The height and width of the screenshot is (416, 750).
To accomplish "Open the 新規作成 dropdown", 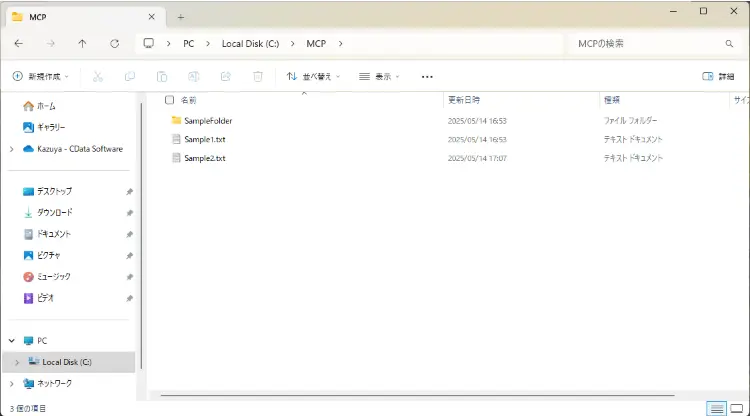I will pyautogui.click(x=41, y=77).
